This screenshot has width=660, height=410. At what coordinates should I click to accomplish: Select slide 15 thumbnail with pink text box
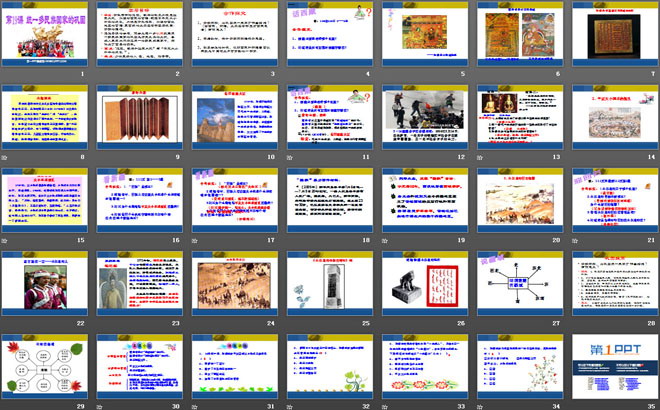tap(45, 201)
